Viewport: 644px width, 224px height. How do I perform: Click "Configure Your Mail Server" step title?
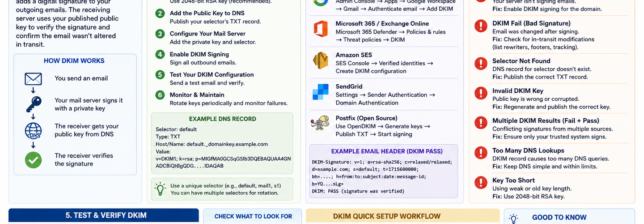coord(208,34)
